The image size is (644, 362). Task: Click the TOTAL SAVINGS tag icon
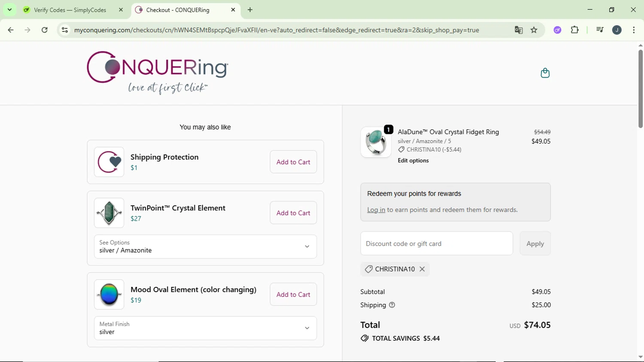click(x=365, y=338)
